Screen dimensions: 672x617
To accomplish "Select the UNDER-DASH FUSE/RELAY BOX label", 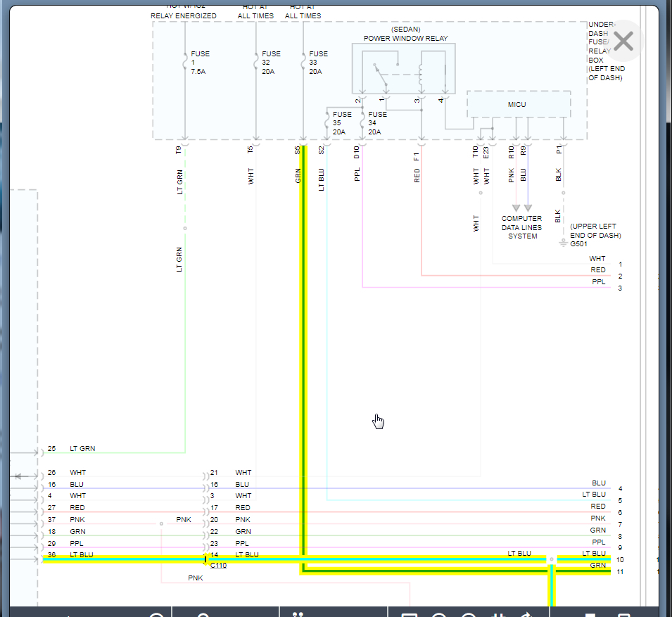I will [x=606, y=51].
